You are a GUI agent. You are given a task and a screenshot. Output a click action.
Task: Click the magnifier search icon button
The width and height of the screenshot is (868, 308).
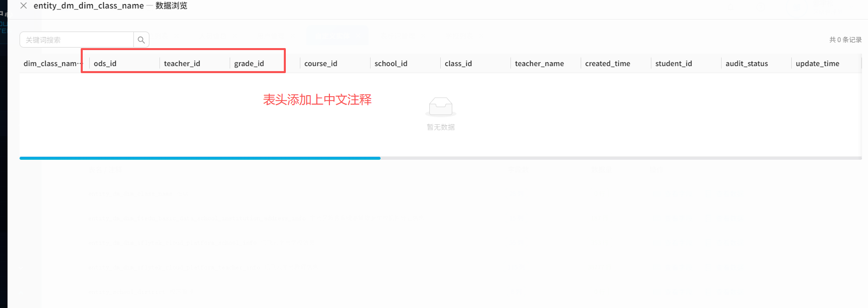tap(141, 40)
